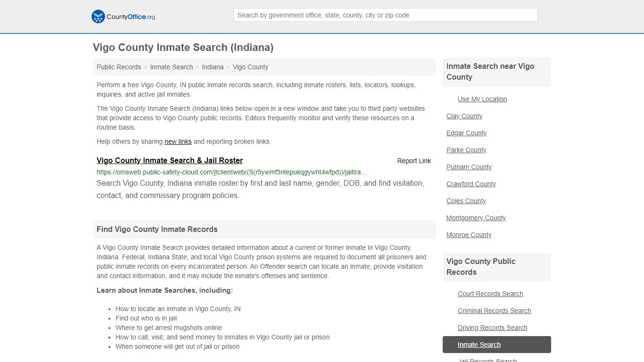Visit Coles County link
Screen dimensions: 644x362
pos(466,201)
